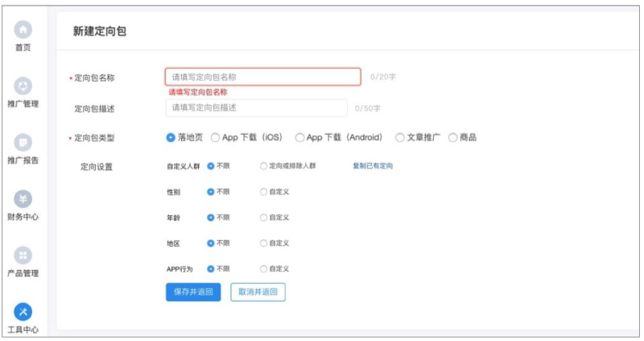Click the 推广报告 label in sidebar
This screenshot has height=341, width=644.
pos(23,160)
